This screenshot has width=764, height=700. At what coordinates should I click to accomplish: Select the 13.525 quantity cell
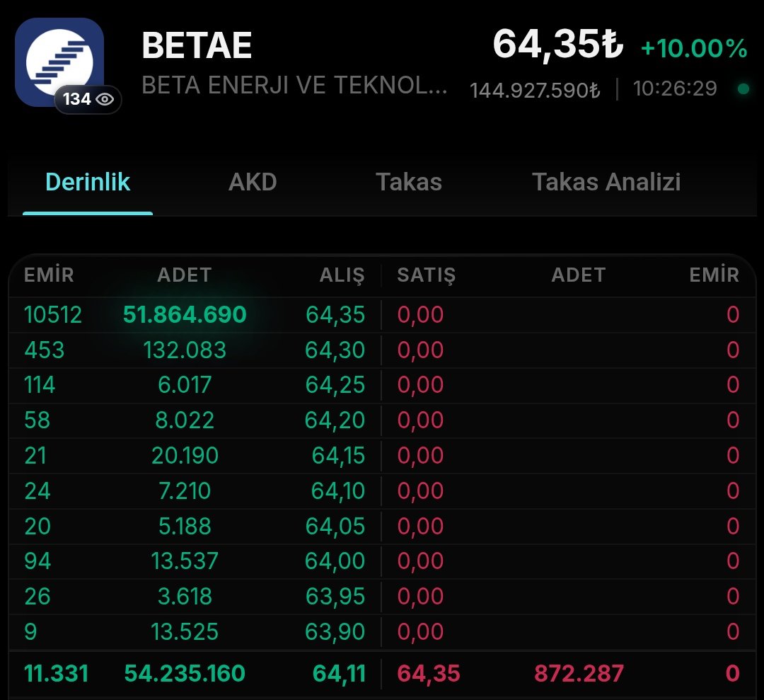(x=185, y=632)
